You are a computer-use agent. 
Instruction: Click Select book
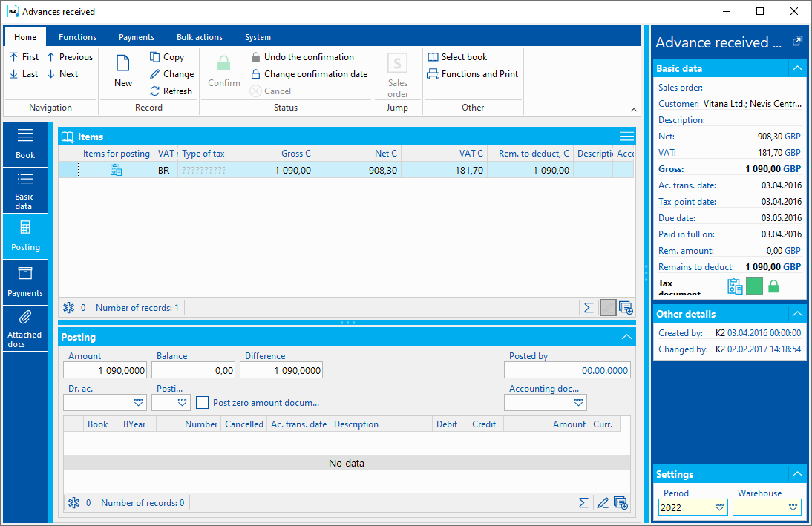(x=457, y=57)
